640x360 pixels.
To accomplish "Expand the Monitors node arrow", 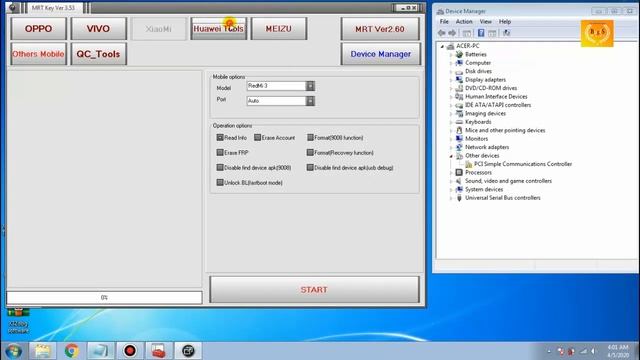I will tap(451, 139).
